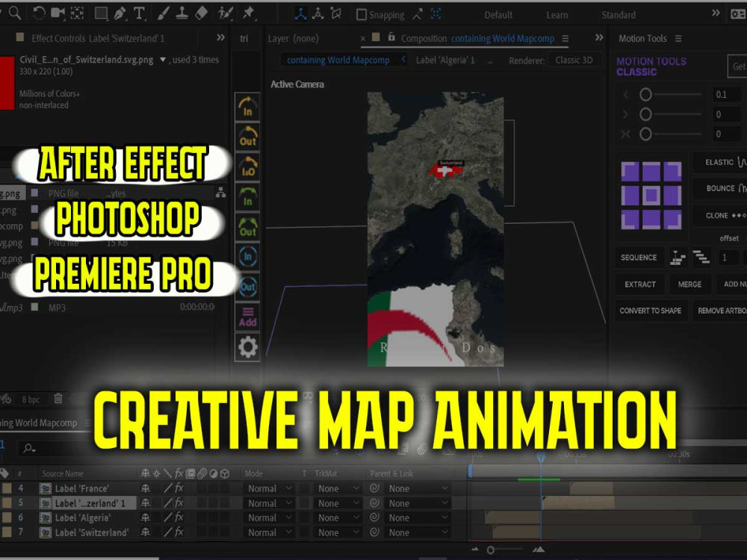Image resolution: width=747 pixels, height=560 pixels.
Task: Expand hidden workspaces chevron at top right
Action: 716,13
